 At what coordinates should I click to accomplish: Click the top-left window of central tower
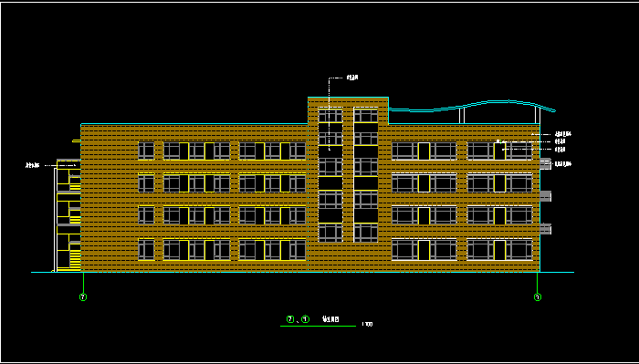pyautogui.click(x=330, y=116)
